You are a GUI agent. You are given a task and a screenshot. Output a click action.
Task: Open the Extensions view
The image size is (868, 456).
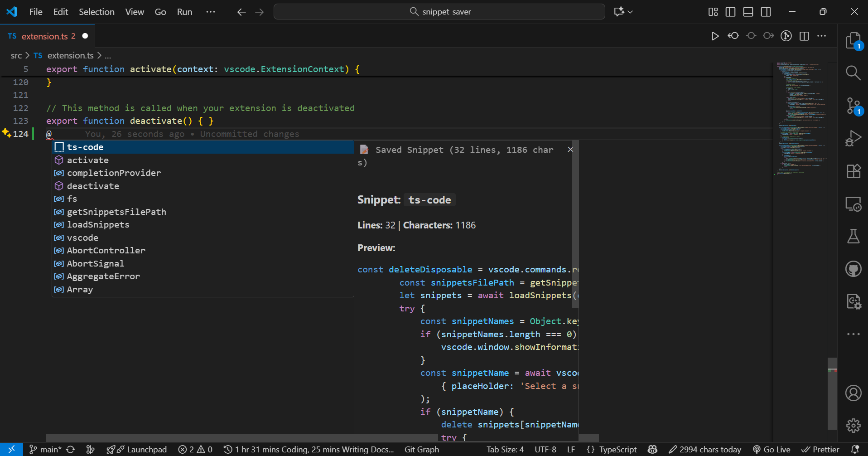click(x=853, y=171)
